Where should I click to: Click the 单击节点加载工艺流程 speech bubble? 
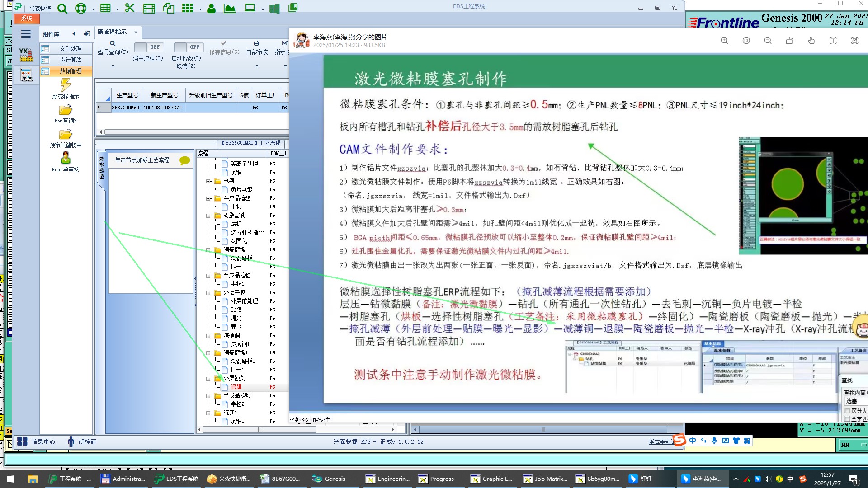pyautogui.click(x=184, y=160)
